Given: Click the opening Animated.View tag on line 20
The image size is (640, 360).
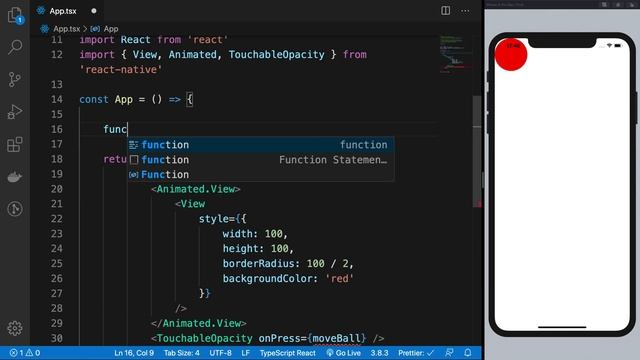Looking at the screenshot, I should point(196,189).
